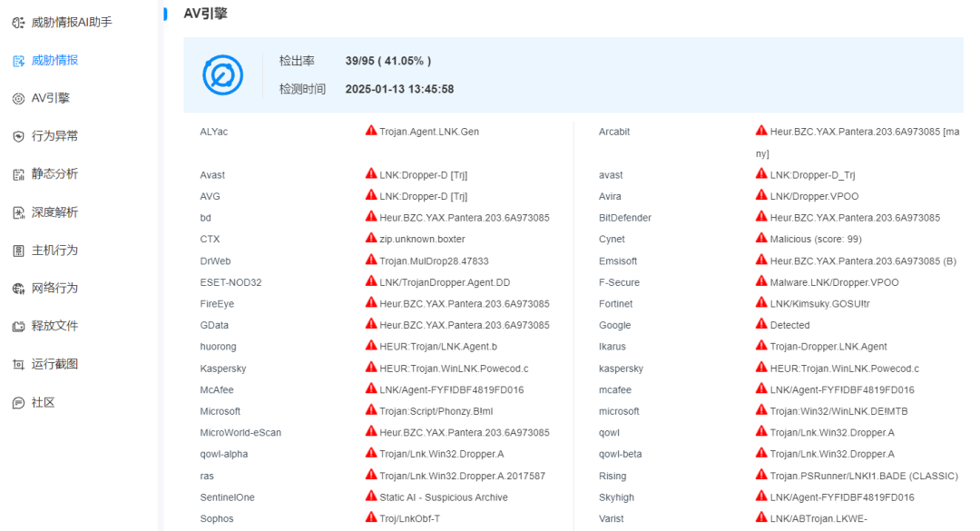Click the engine name Skyhigh
This screenshot has height=531, width=980.
coord(616,497)
